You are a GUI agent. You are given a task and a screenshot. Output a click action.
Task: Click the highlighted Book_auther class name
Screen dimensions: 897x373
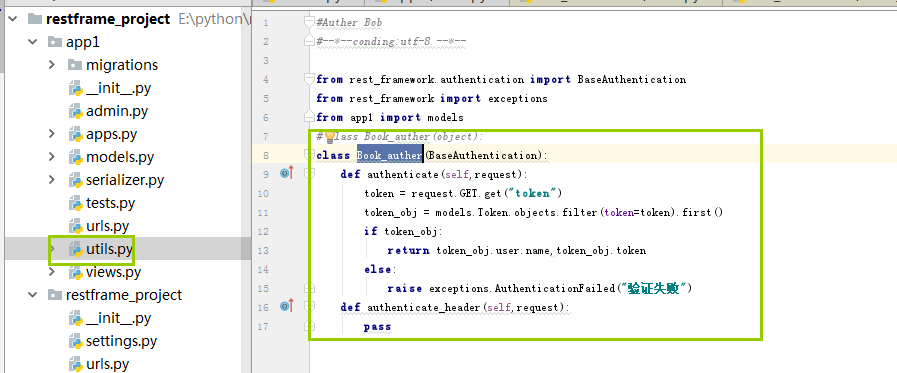pyautogui.click(x=389, y=155)
